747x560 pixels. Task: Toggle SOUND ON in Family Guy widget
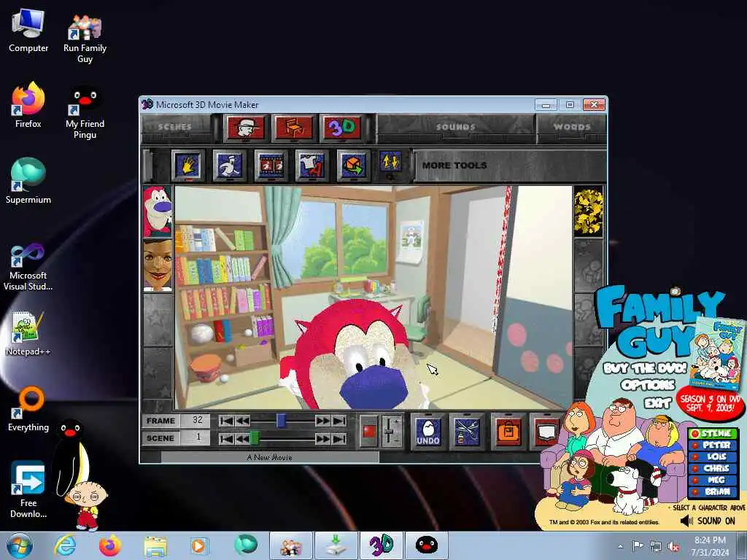708,521
